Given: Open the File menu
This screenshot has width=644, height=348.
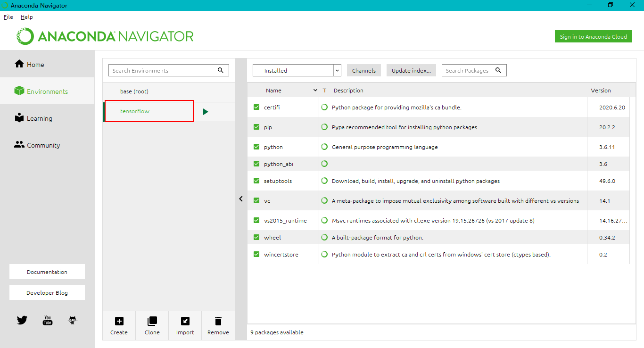Looking at the screenshot, I should click(8, 17).
